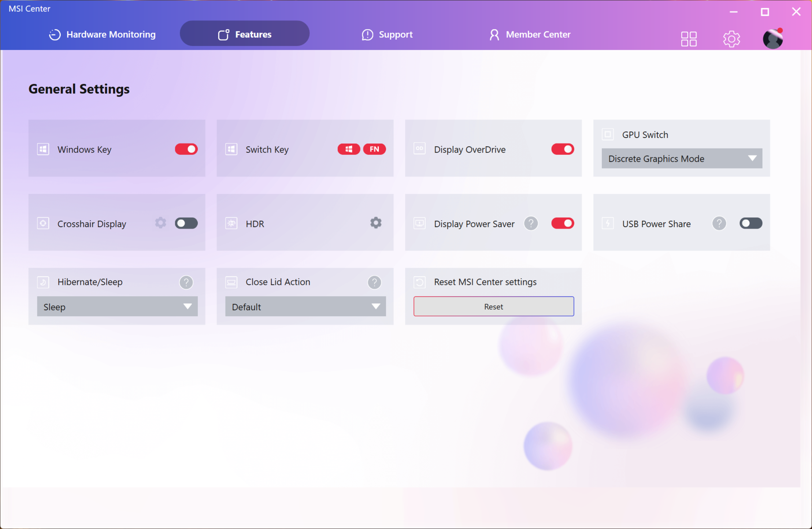Show Hibernate/Sleep help tooltip icon

[x=186, y=282]
